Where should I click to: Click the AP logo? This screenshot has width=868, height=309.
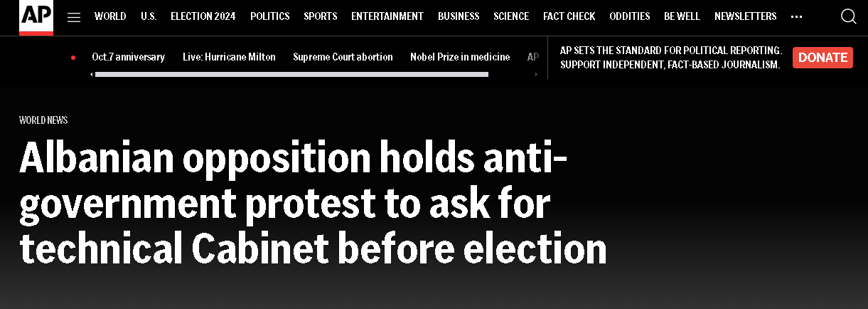(x=36, y=17)
